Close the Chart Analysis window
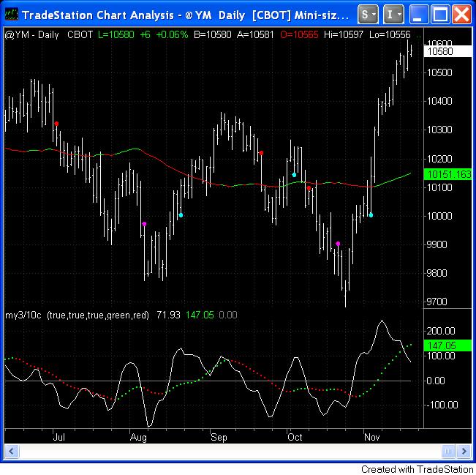Viewport: 476px width, 475px height. coord(461,15)
